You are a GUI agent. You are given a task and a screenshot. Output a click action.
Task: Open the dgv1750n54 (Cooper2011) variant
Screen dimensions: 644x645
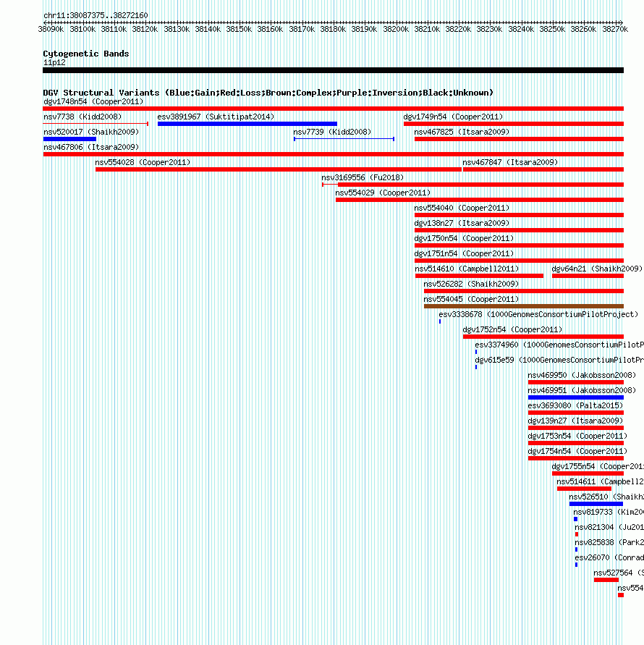pyautogui.click(x=464, y=239)
